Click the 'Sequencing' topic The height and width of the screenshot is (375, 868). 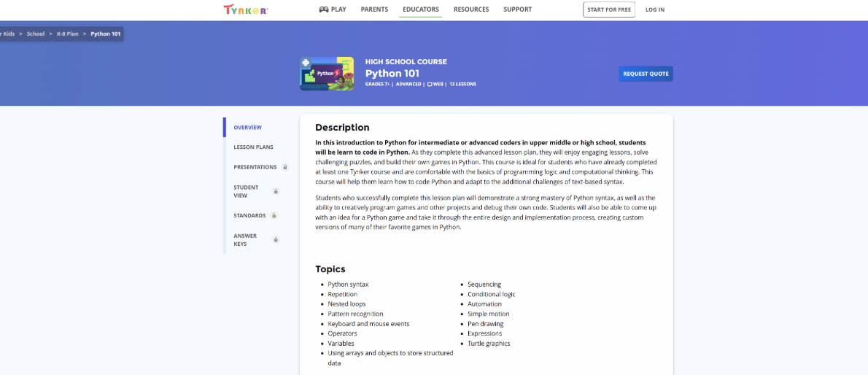click(484, 284)
